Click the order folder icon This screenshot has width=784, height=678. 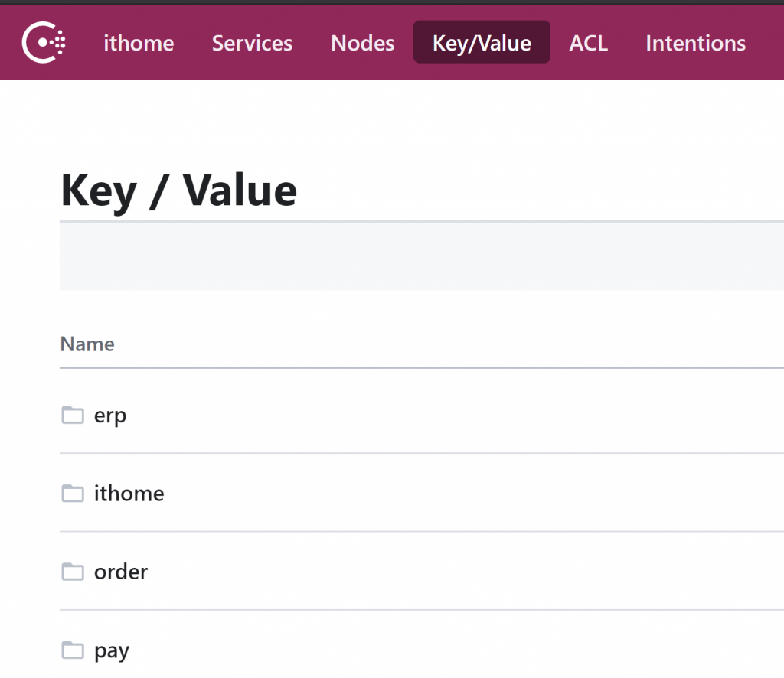pyautogui.click(x=73, y=572)
